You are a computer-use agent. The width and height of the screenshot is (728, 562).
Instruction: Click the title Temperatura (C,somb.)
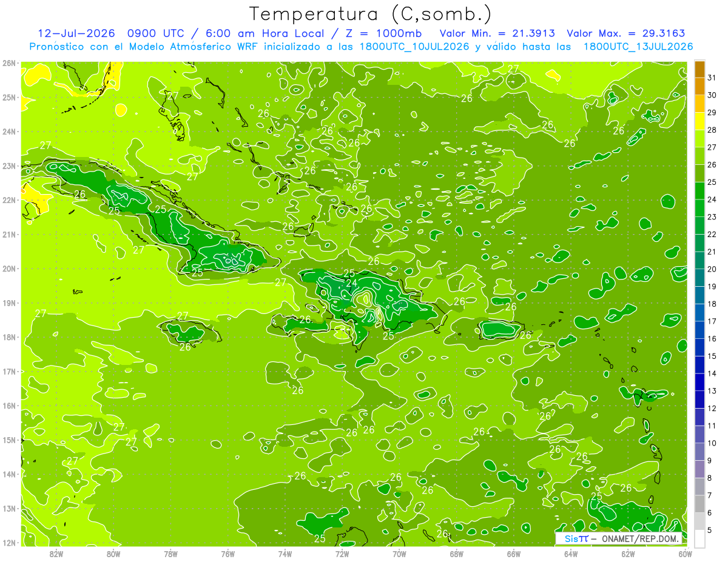371,14
